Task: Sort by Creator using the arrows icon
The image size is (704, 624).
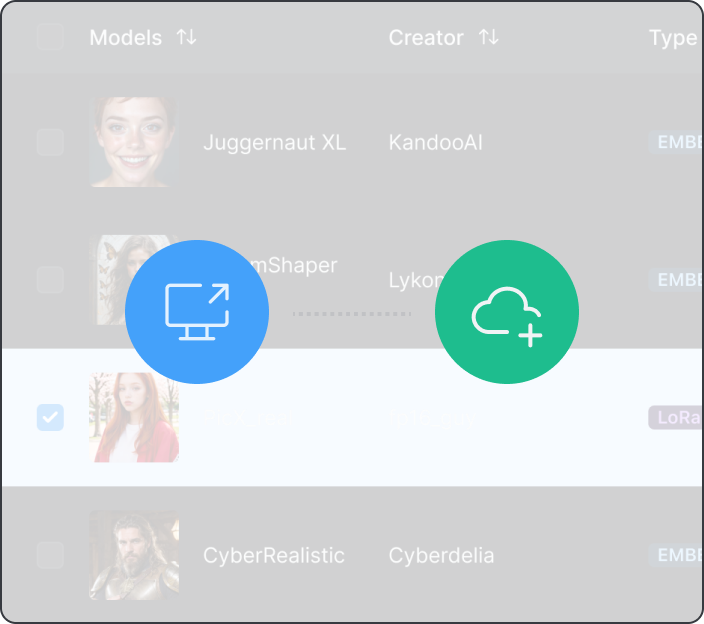Action: pyautogui.click(x=488, y=38)
